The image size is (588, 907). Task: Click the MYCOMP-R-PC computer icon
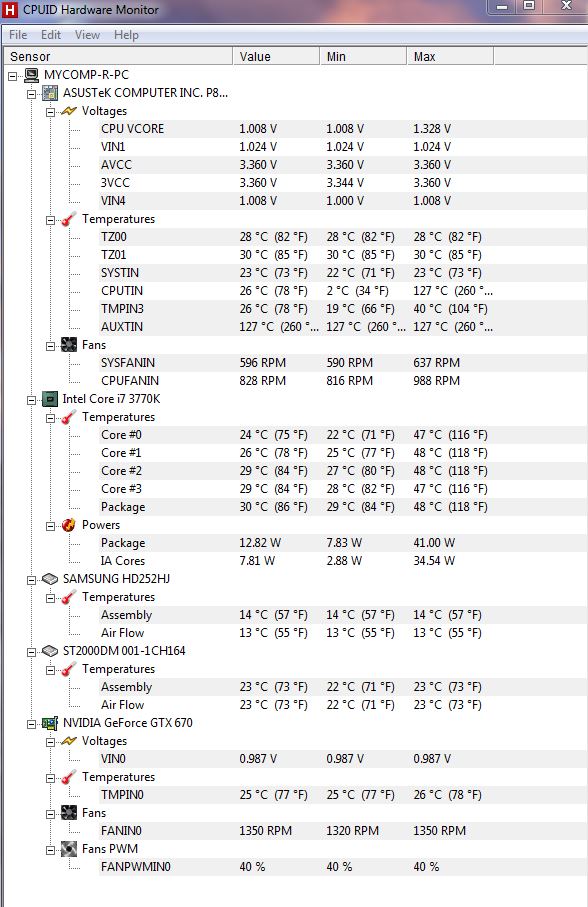coord(32,75)
